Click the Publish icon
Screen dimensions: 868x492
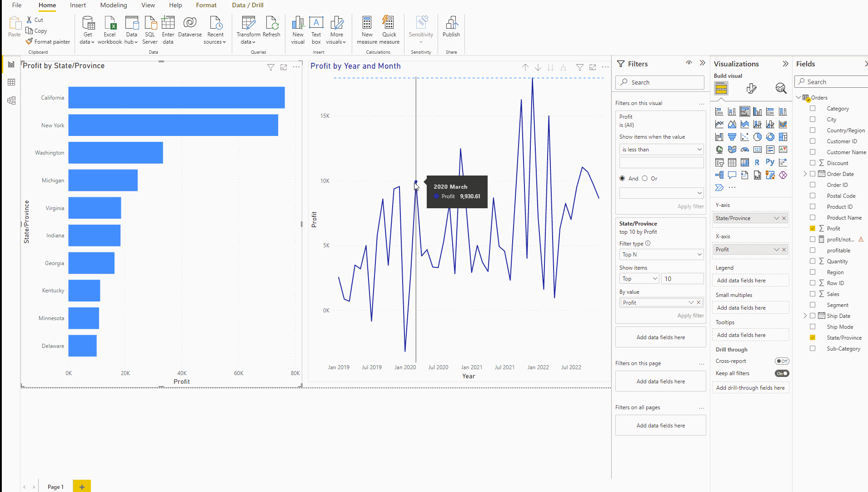pyautogui.click(x=451, y=28)
